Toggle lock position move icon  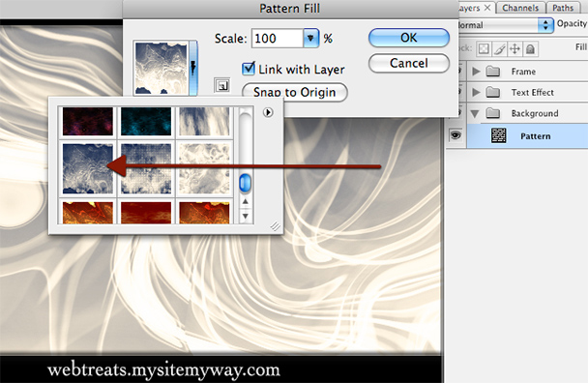point(514,48)
